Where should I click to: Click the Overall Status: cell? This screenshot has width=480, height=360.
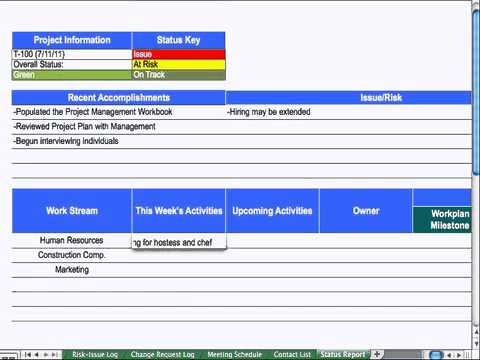click(72, 64)
